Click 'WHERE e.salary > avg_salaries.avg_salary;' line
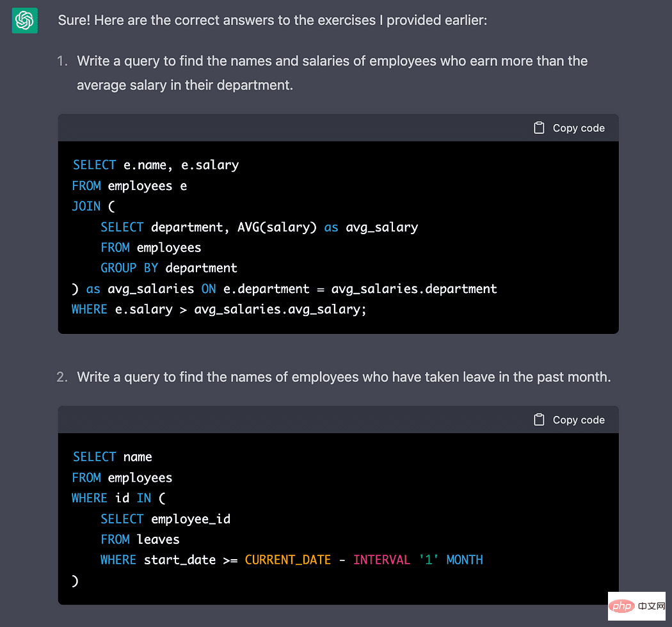The height and width of the screenshot is (627, 672). click(219, 310)
